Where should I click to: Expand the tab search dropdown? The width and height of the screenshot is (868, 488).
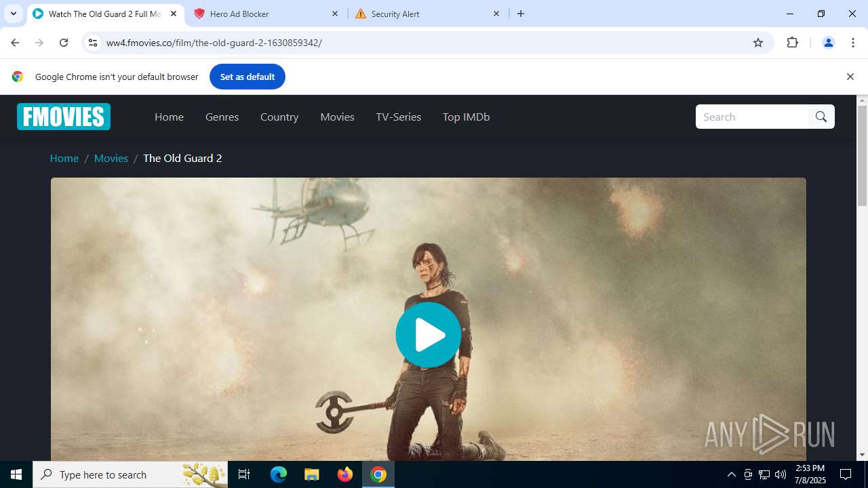coord(14,14)
